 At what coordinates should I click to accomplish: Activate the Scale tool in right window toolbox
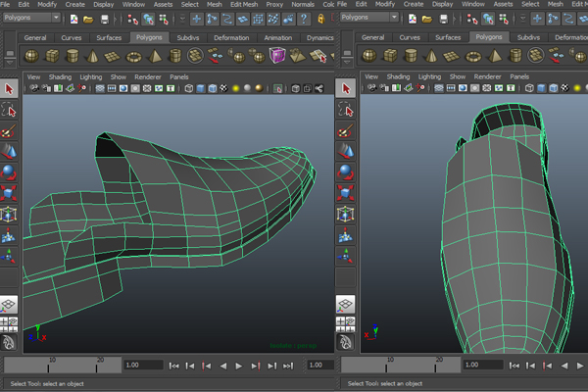tap(345, 193)
